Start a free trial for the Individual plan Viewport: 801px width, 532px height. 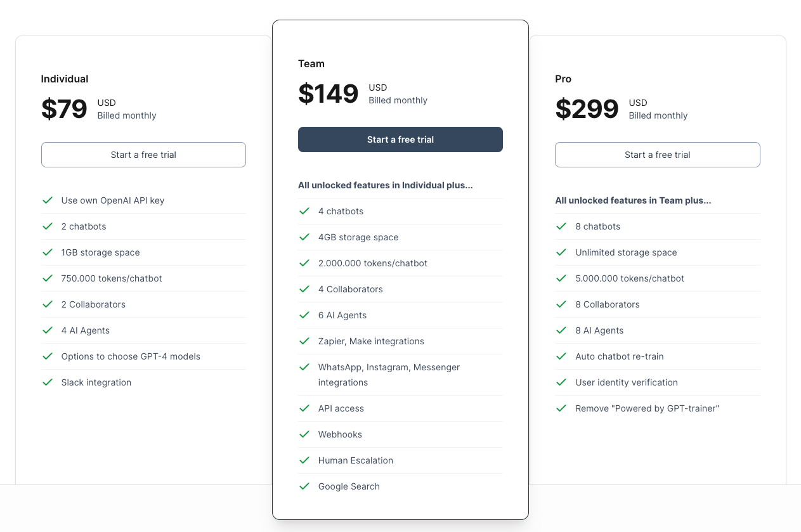click(x=143, y=155)
